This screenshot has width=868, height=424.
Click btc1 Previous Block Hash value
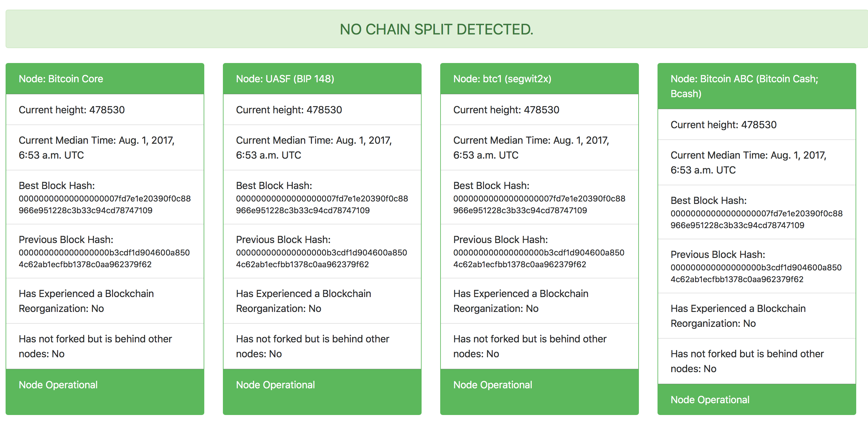pyautogui.click(x=539, y=258)
